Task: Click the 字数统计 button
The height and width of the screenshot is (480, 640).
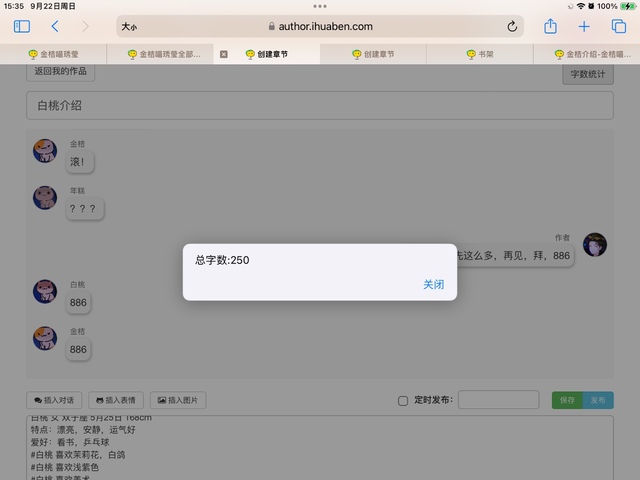Action: click(x=588, y=73)
